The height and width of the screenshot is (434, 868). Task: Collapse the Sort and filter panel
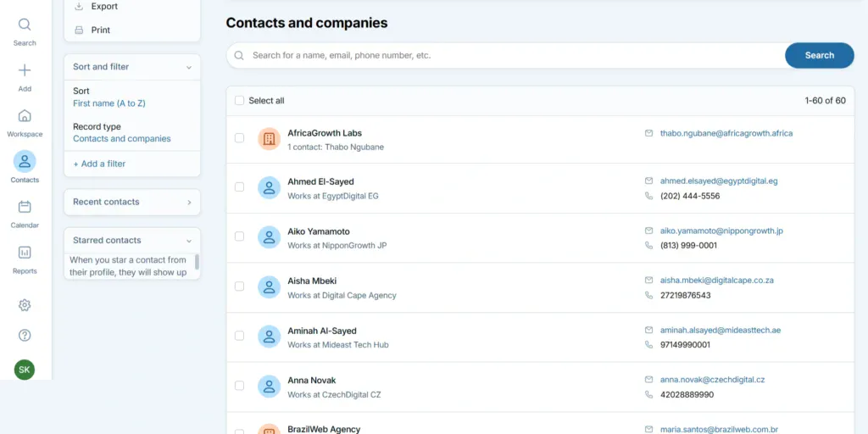[189, 67]
